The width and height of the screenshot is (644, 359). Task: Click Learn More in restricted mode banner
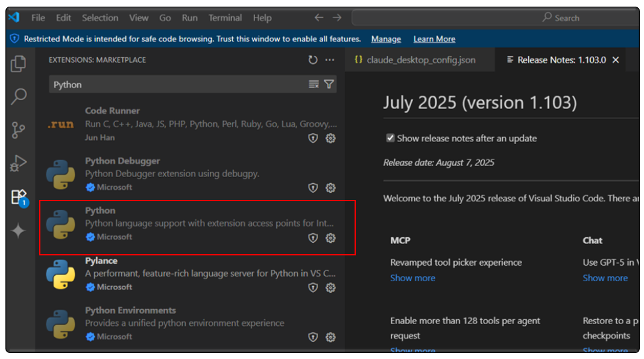(434, 39)
